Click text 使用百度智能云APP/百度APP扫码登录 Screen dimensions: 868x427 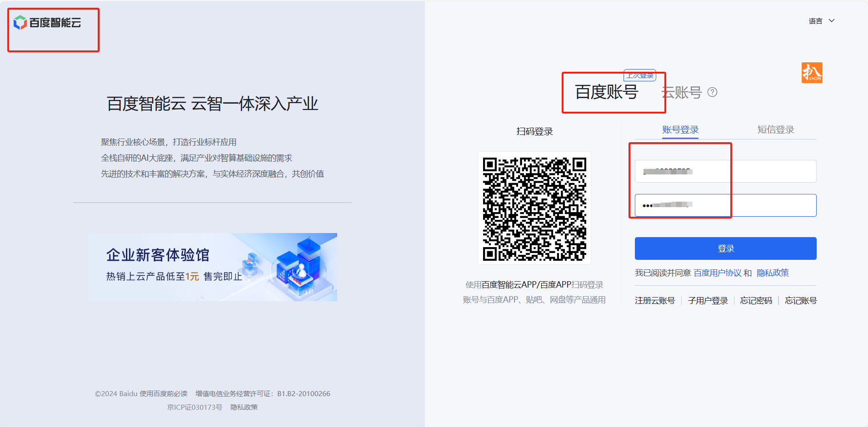534,285
